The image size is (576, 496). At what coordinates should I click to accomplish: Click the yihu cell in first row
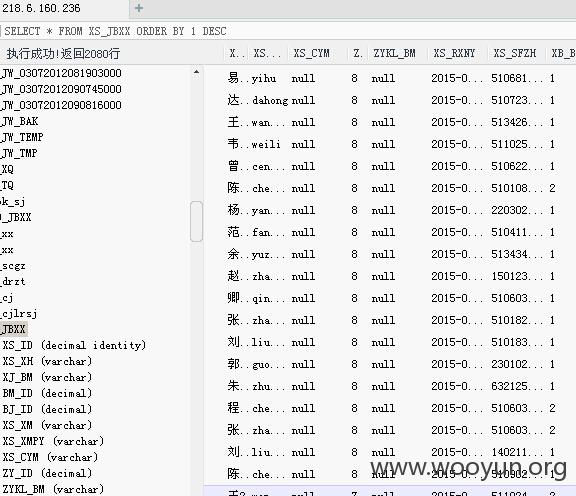[x=264, y=78]
